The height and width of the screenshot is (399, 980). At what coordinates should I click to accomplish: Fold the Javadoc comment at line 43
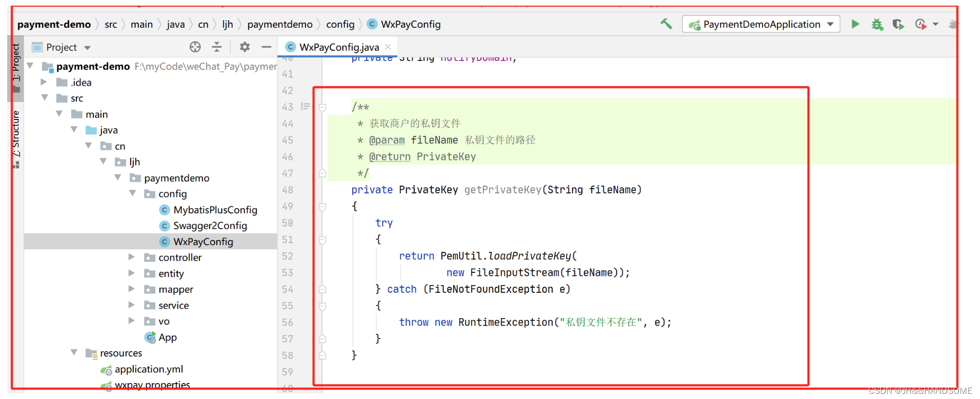click(322, 107)
